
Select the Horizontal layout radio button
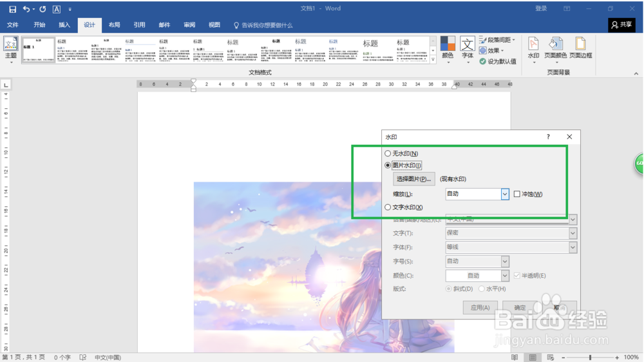point(481,289)
